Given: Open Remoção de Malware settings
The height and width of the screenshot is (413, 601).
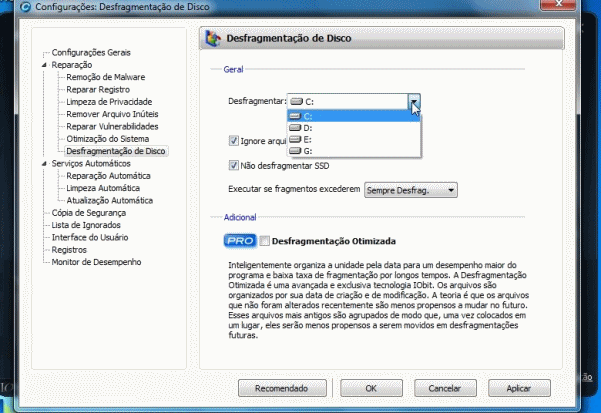Looking at the screenshot, I should pyautogui.click(x=105, y=77).
